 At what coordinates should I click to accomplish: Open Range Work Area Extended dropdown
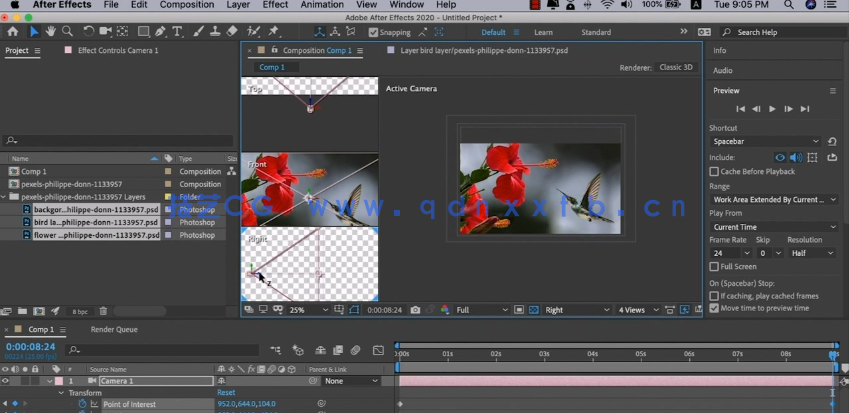(774, 200)
